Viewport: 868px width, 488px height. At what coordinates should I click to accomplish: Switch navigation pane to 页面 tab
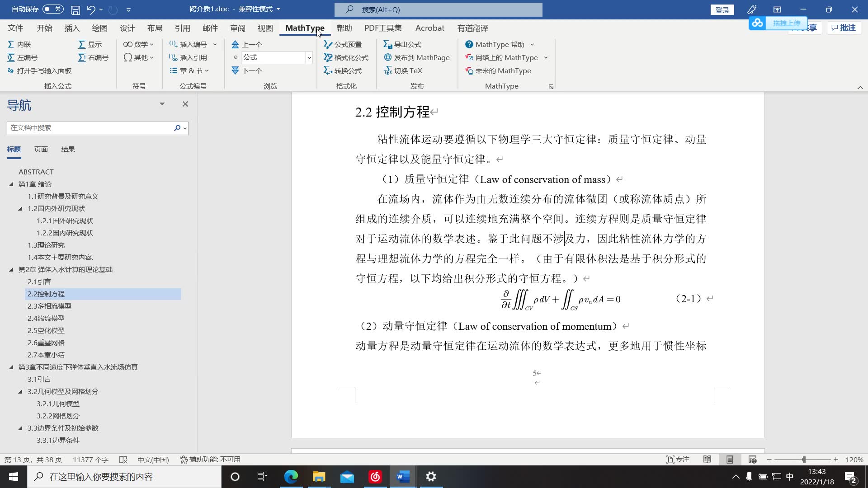(x=41, y=149)
